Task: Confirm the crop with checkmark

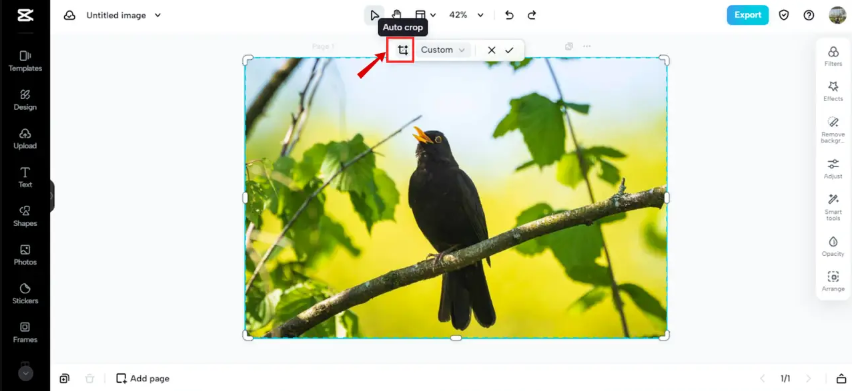Action: [x=509, y=50]
